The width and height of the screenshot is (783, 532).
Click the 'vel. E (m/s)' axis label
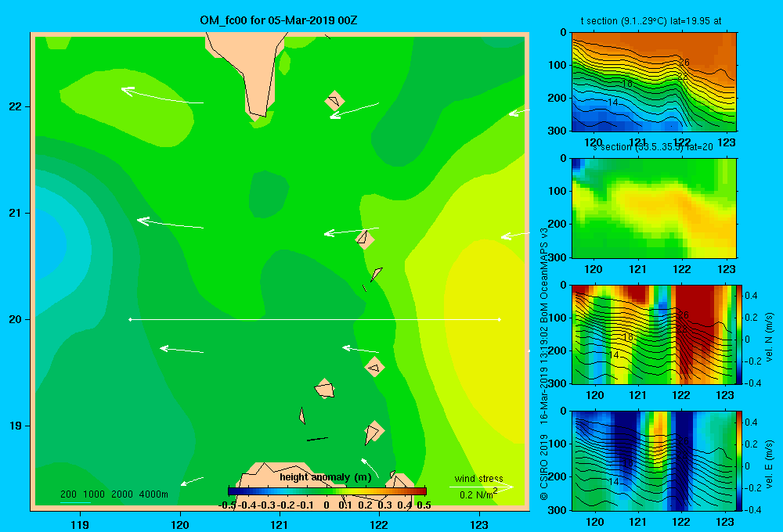pyautogui.click(x=770, y=463)
